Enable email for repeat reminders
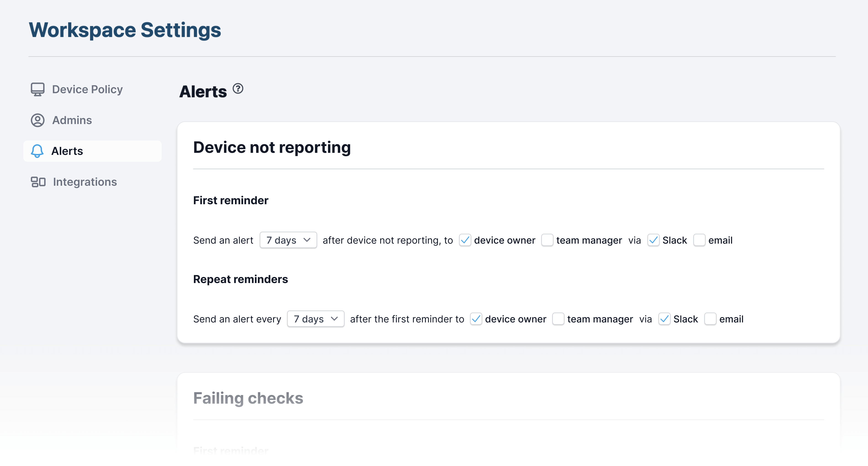The width and height of the screenshot is (868, 466). 710,319
